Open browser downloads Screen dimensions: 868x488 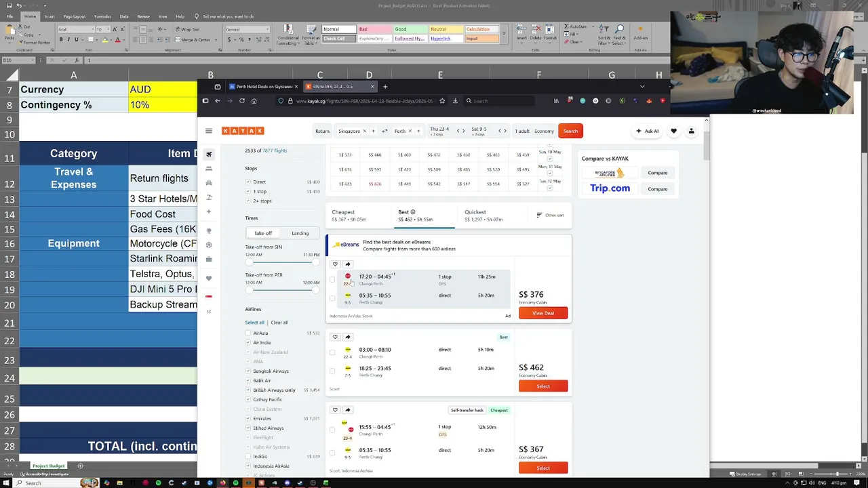coord(455,101)
